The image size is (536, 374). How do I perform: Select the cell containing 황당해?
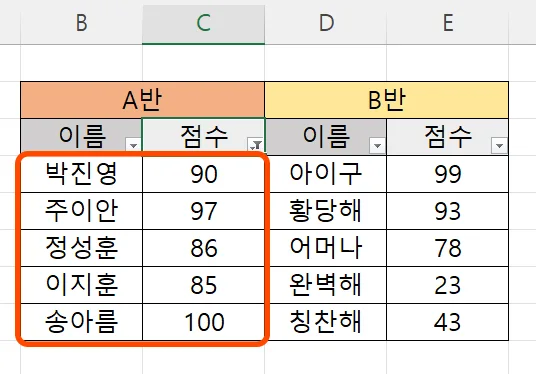pos(325,211)
